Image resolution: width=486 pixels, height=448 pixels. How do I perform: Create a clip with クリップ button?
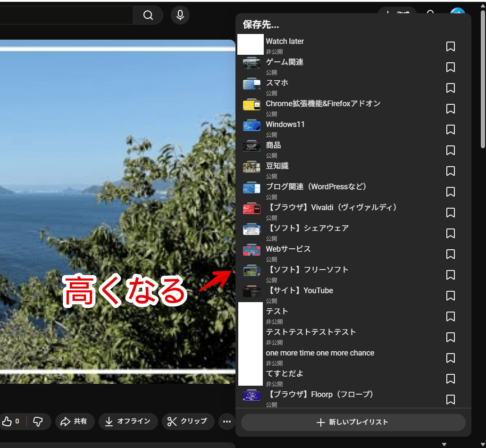tap(188, 421)
